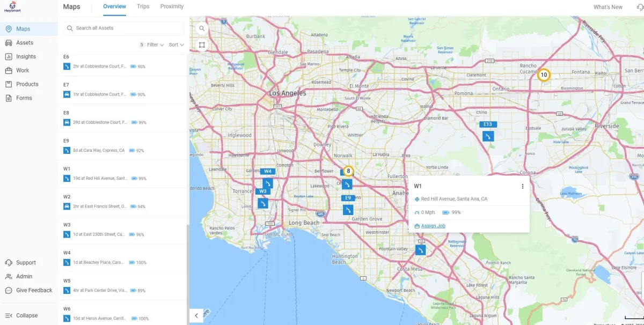Click the E13 asset marker on map
This screenshot has width=644, height=325.
pyautogui.click(x=488, y=135)
